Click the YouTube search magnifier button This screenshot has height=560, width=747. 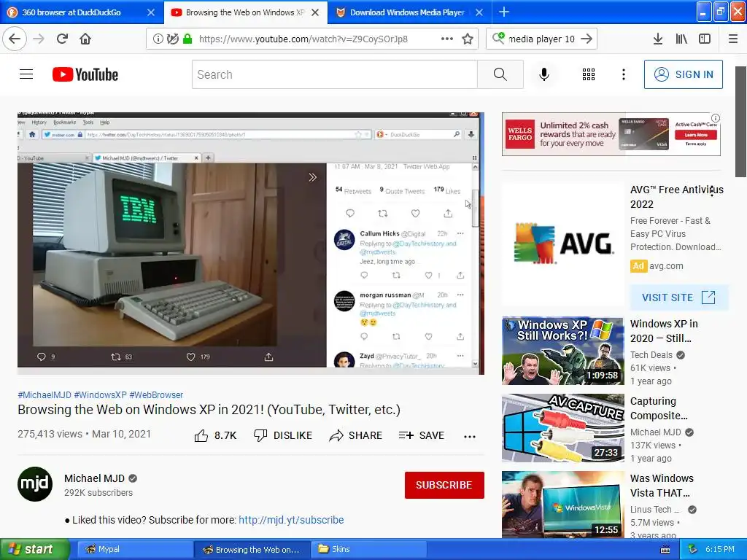click(x=500, y=74)
